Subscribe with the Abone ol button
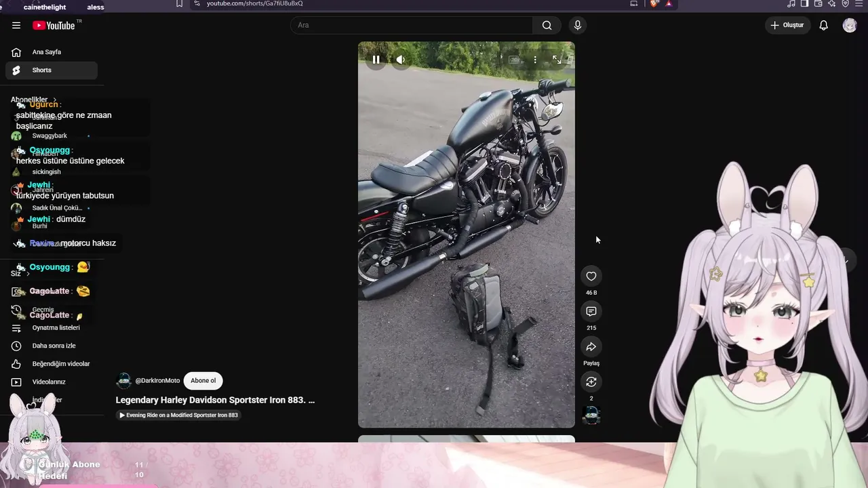The height and width of the screenshot is (488, 868). pyautogui.click(x=203, y=381)
